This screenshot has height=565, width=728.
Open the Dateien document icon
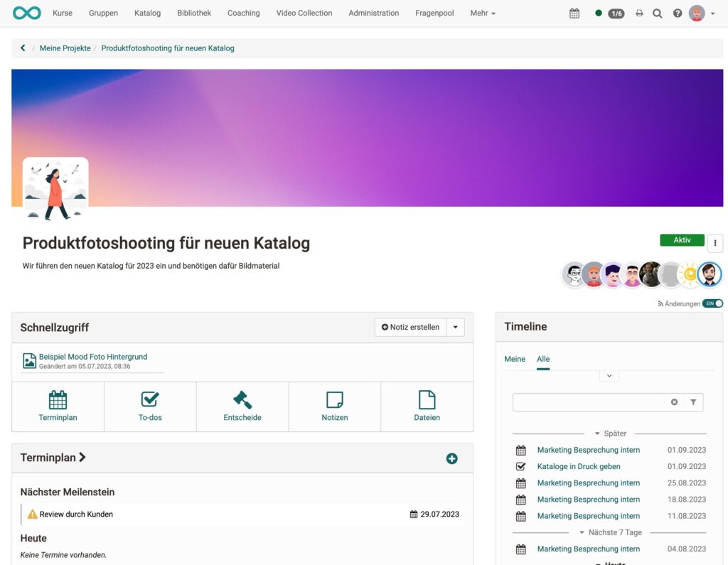(427, 399)
